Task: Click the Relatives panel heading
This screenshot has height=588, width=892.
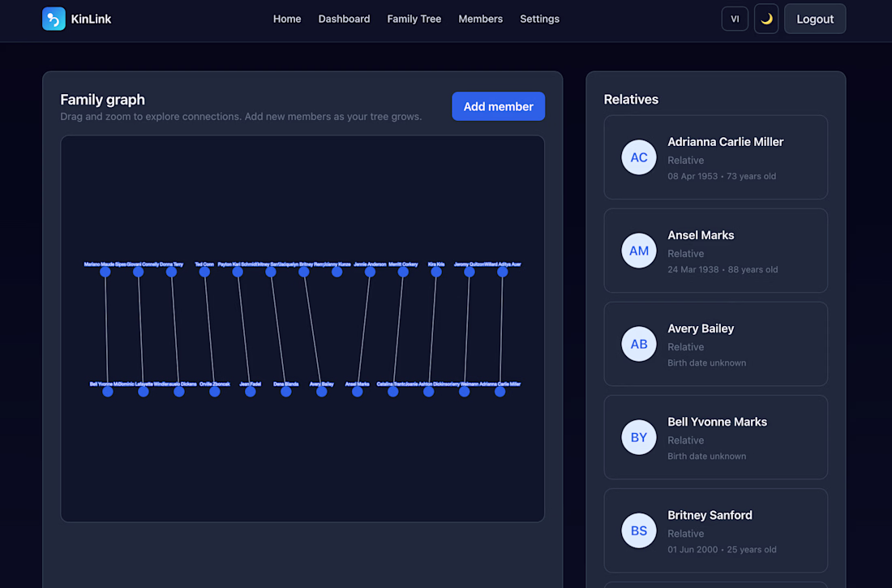Action: click(x=631, y=99)
